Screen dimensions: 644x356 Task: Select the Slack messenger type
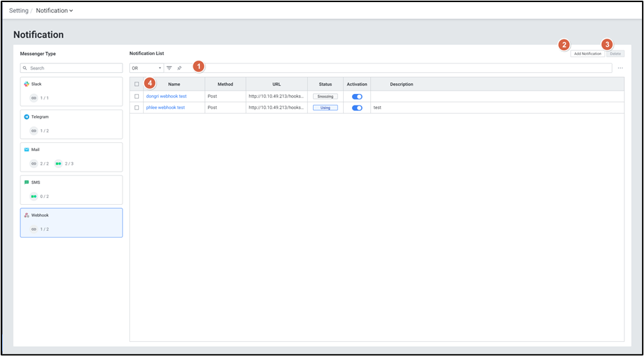point(71,91)
